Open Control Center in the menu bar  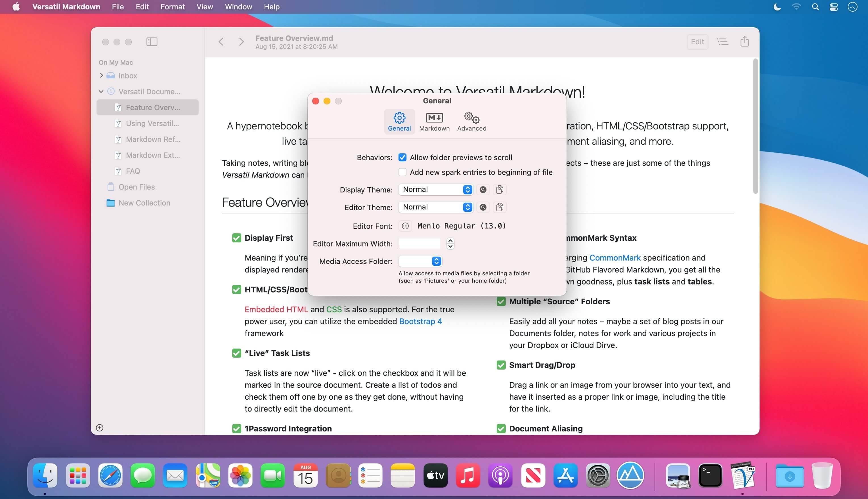(x=834, y=7)
